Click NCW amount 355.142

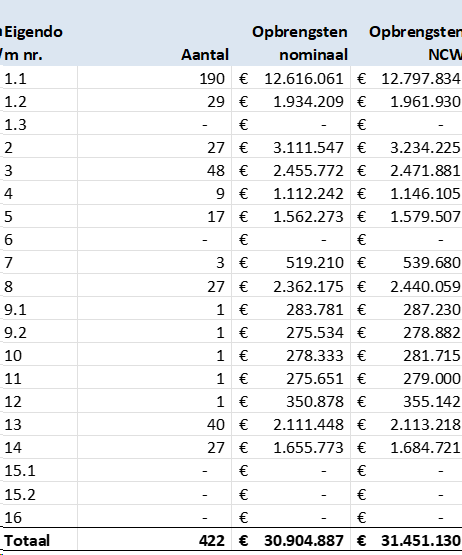point(432,402)
